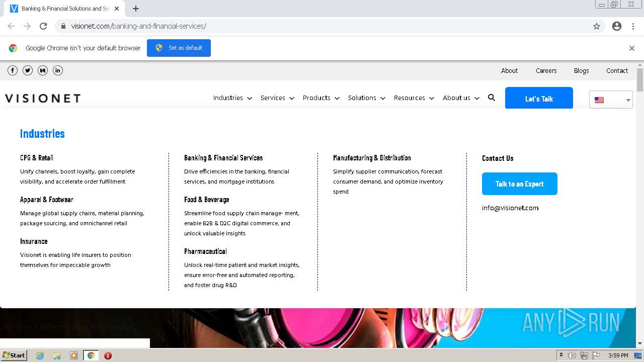Expand the Solutions menu

pos(367,98)
